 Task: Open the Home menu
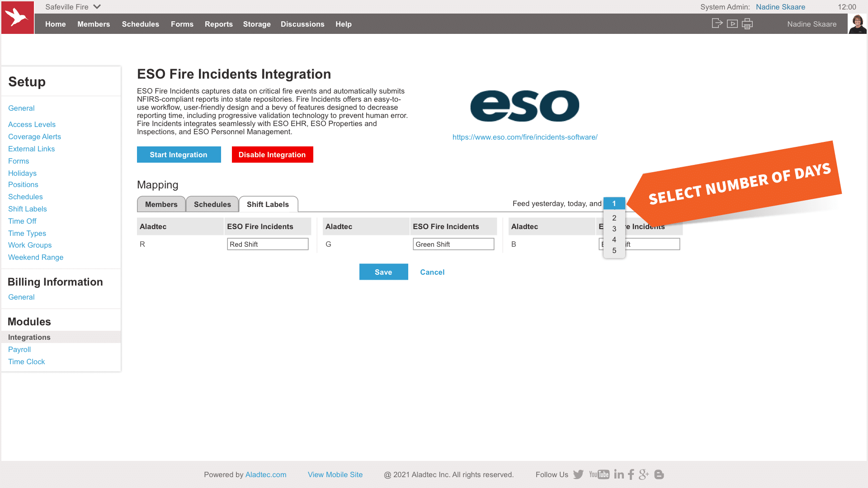click(x=56, y=24)
